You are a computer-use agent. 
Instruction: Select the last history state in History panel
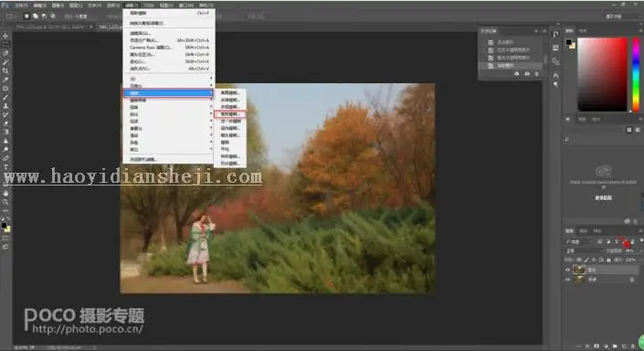(x=510, y=66)
